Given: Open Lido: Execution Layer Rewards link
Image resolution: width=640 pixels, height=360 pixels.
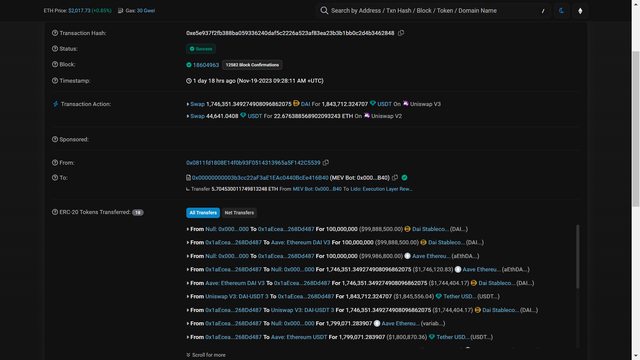Looking at the screenshot, I should coord(381,189).
